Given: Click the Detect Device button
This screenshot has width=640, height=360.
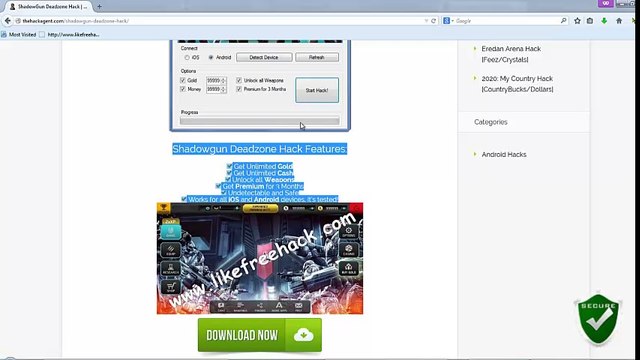Looking at the screenshot, I should [x=264, y=58].
